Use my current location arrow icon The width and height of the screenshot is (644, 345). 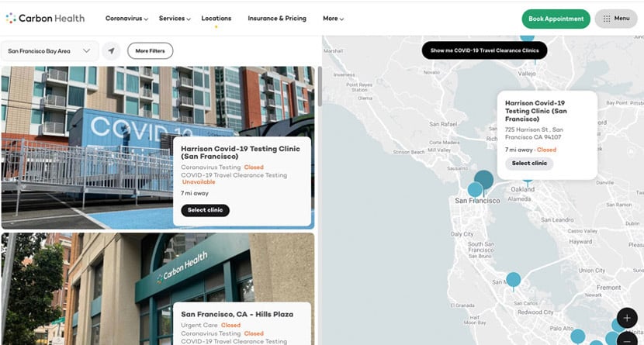coord(112,51)
